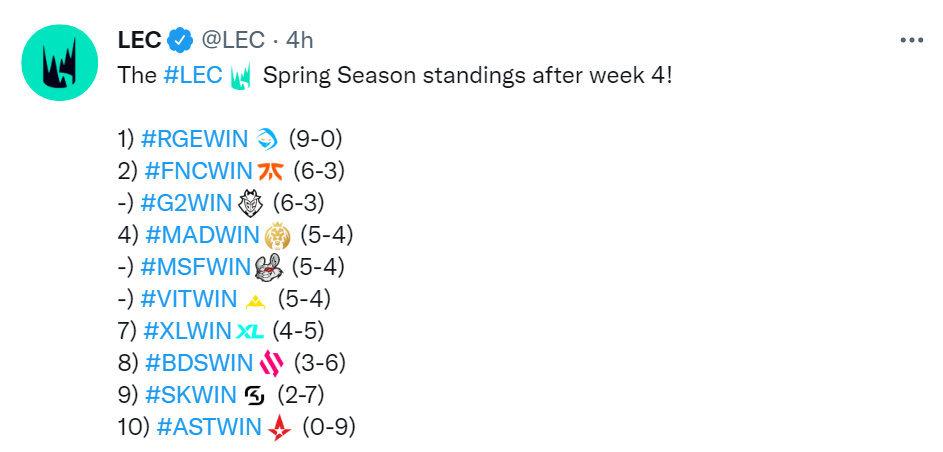Image resolution: width=943 pixels, height=452 pixels.
Task: Click the blue verified badge icon
Action: pyautogui.click(x=180, y=40)
